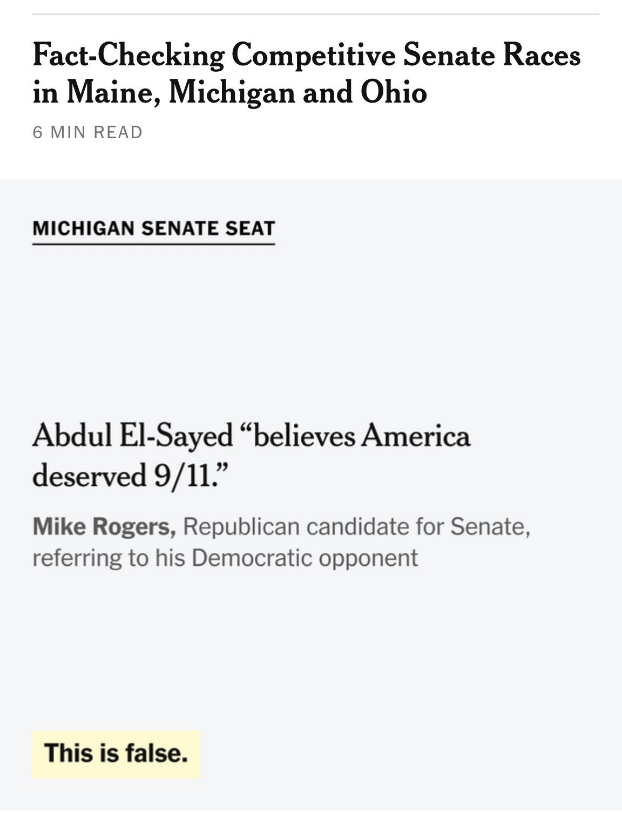Tap the words 'believes America' in the quote
The width and height of the screenshot is (622, 840).
[x=356, y=435]
